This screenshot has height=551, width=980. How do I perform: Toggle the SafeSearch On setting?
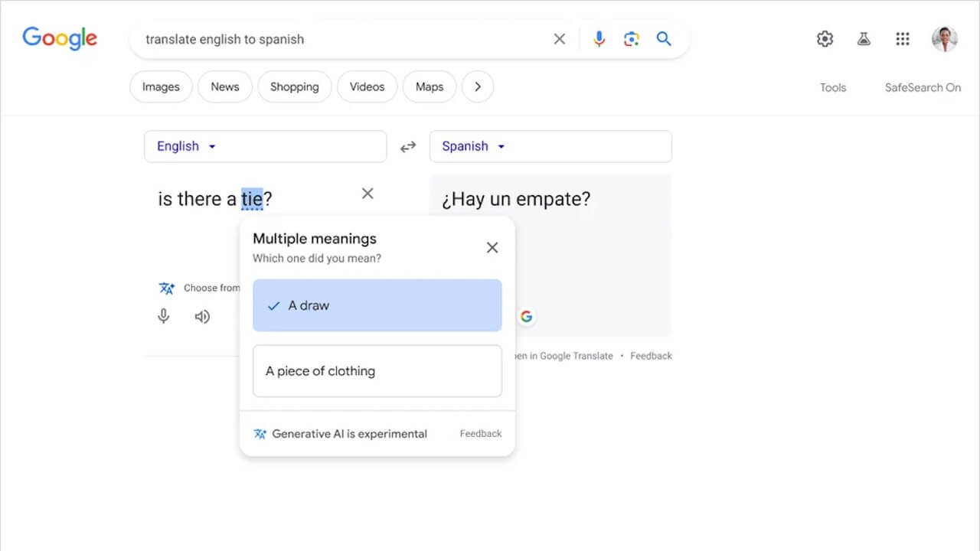point(923,87)
